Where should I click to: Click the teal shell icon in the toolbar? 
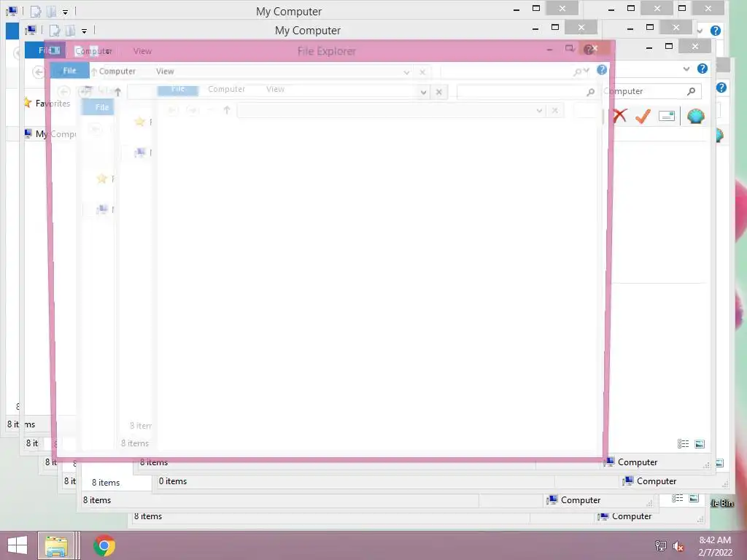[695, 116]
